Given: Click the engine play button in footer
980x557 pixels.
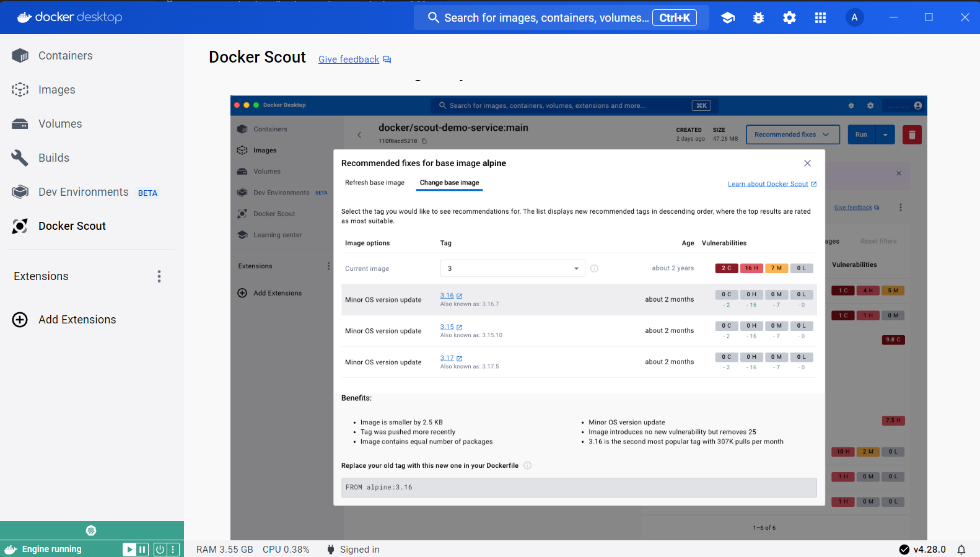Looking at the screenshot, I should coord(129,550).
